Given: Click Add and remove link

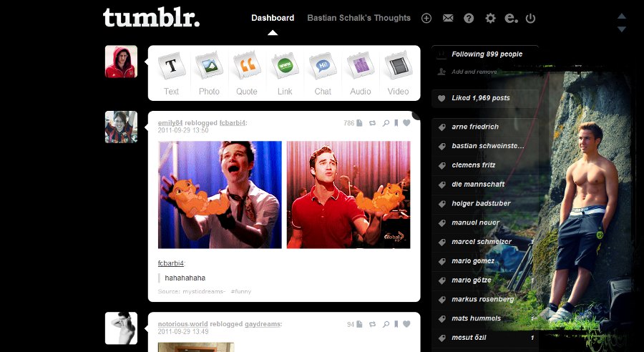Looking at the screenshot, I should coord(474,72).
